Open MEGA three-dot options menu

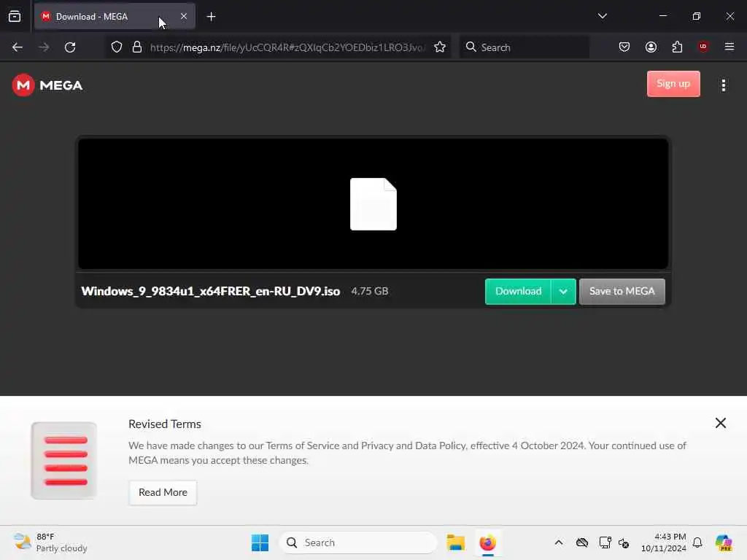[x=723, y=85]
